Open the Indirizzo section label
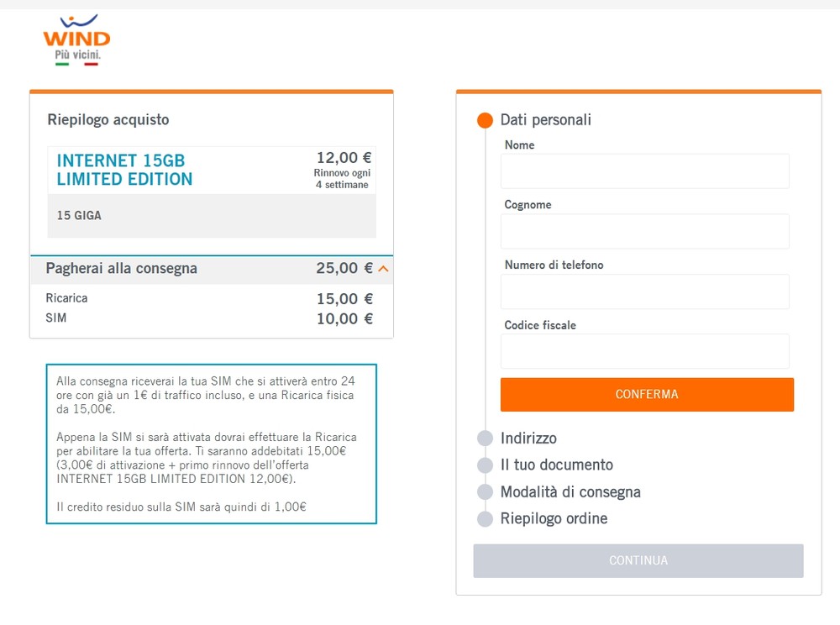 [x=528, y=439]
